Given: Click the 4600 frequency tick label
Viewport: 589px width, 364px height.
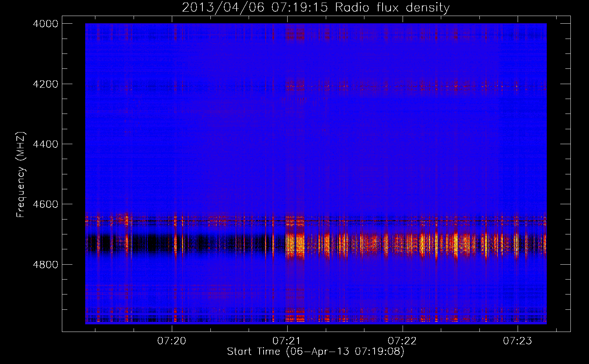Looking at the screenshot, I should tap(46, 204).
